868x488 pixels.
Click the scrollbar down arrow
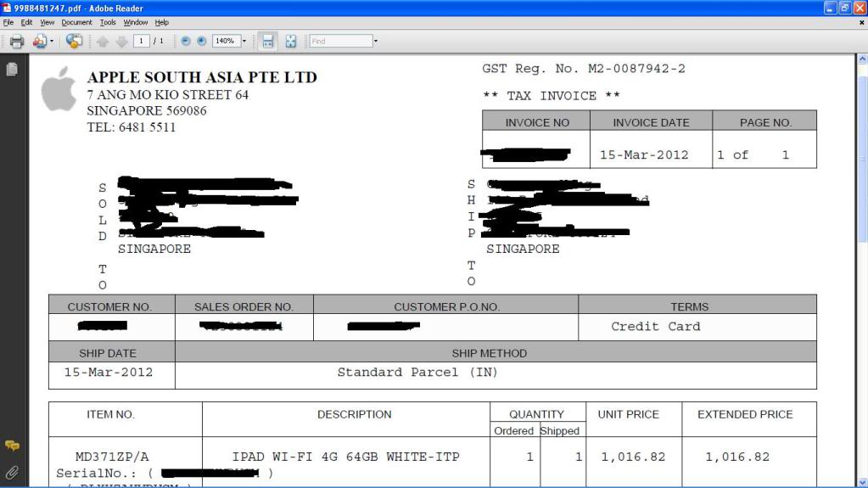point(862,482)
